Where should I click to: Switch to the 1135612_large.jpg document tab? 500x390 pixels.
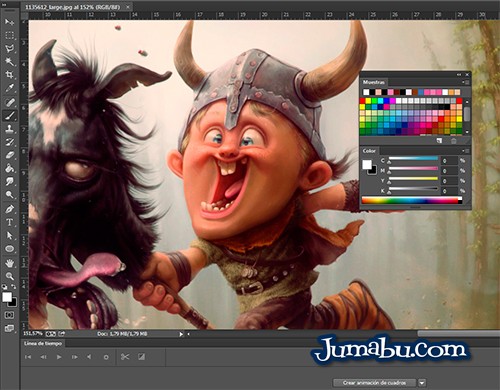click(x=73, y=6)
